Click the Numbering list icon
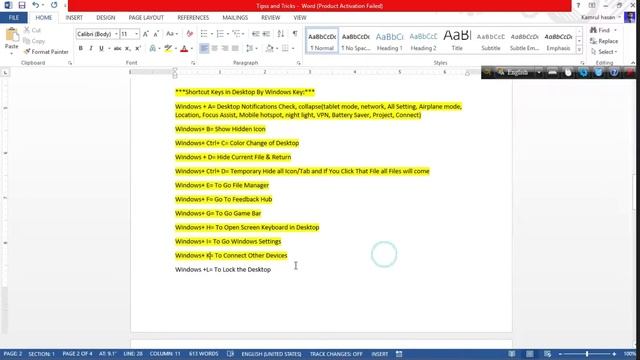Screen dimensions: 640x360 click(x=220, y=34)
